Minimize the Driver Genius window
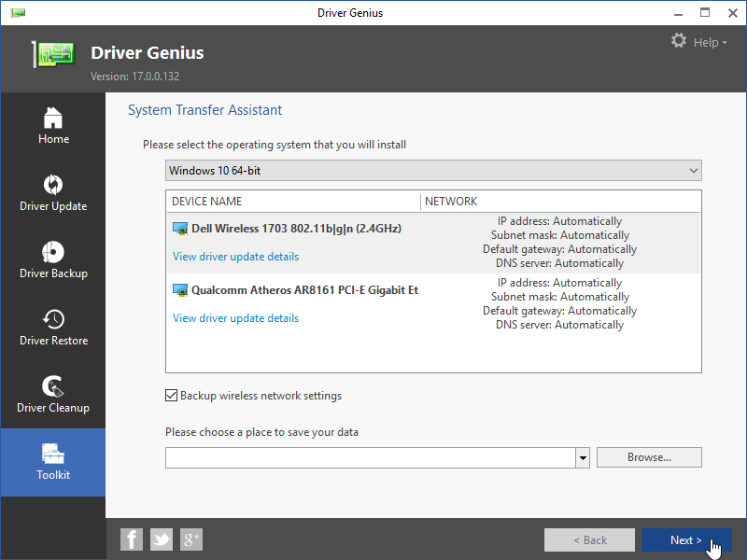 click(678, 13)
